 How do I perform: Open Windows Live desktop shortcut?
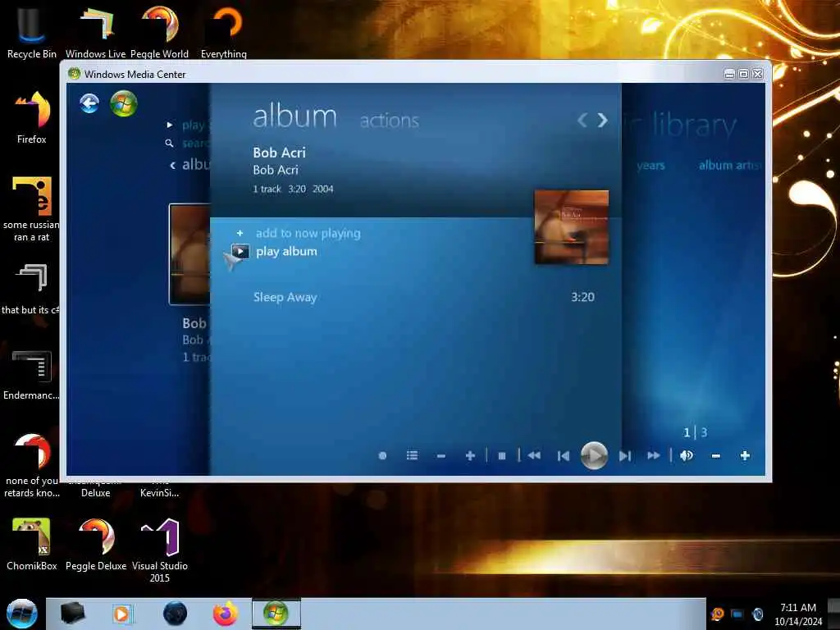95,30
